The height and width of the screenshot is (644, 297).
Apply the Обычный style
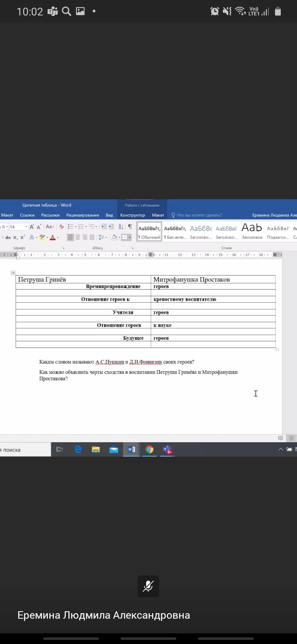[x=149, y=232]
